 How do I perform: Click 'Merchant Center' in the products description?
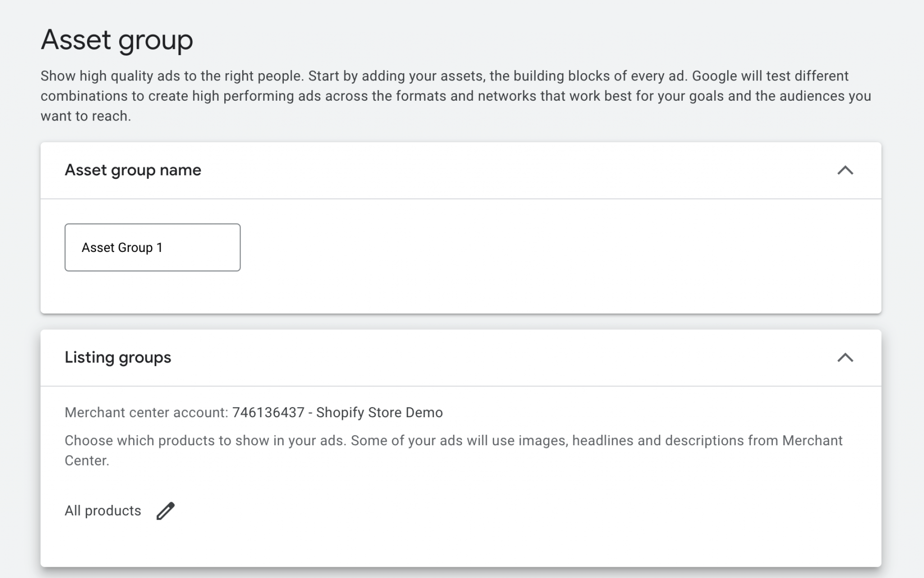(812, 440)
